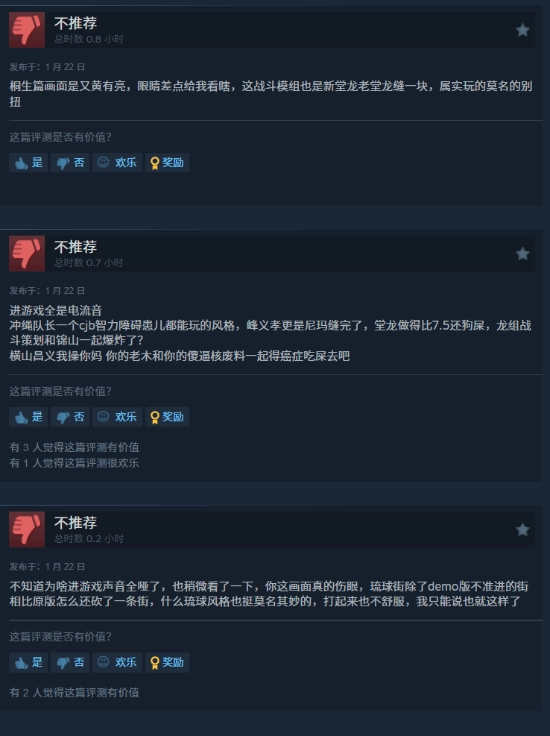This screenshot has height=736, width=550.
Task: Click the star icon on first review
Action: point(522,31)
